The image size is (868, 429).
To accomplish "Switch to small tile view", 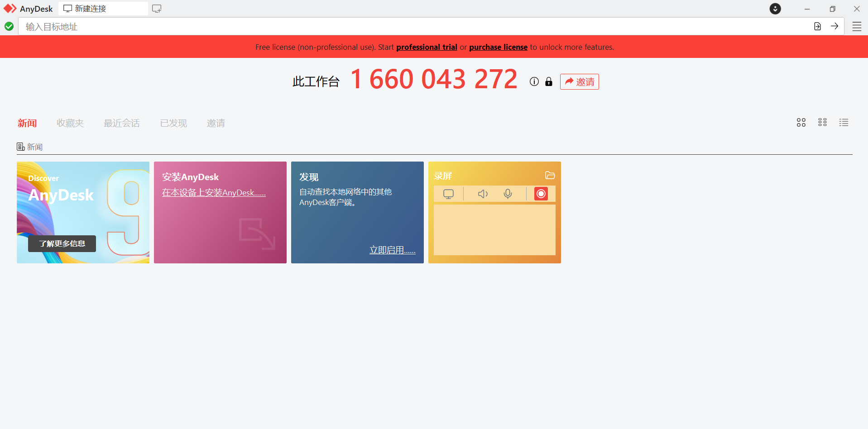I will pos(822,123).
